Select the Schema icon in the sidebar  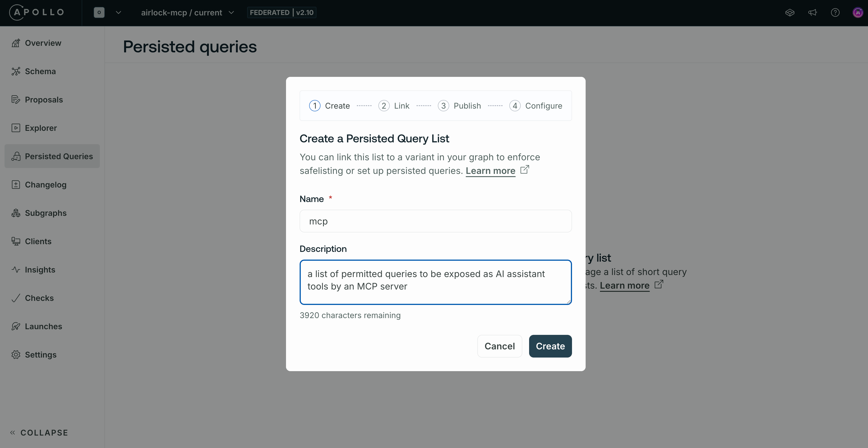coord(16,71)
